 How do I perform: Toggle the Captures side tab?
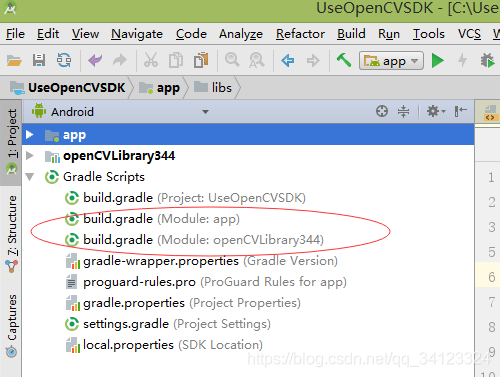pyautogui.click(x=11, y=325)
